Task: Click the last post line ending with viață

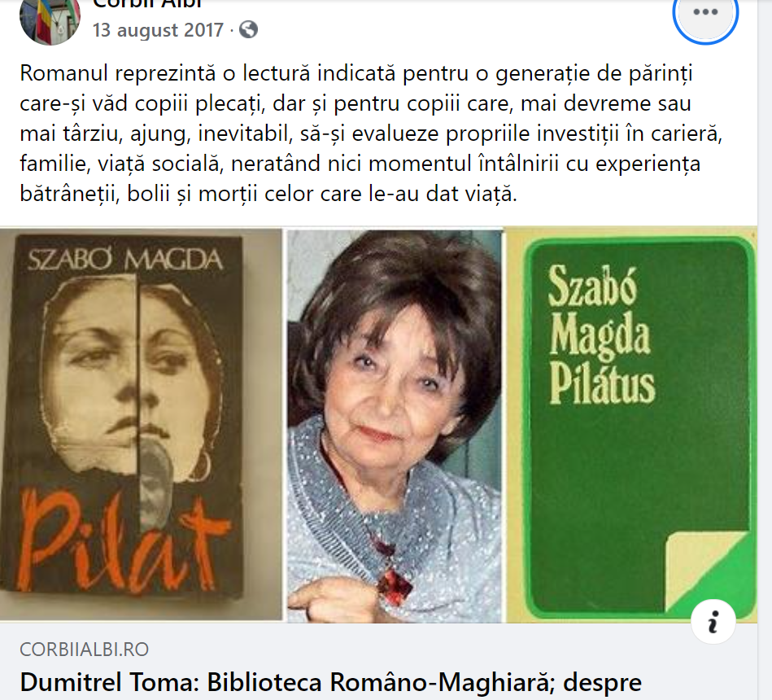Action: point(268,194)
